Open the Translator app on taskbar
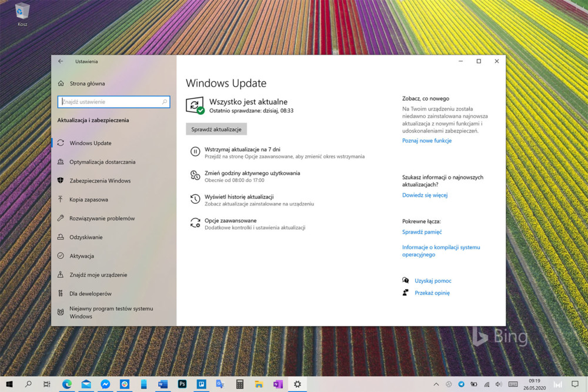The width and height of the screenshot is (588, 392). pos(220,384)
